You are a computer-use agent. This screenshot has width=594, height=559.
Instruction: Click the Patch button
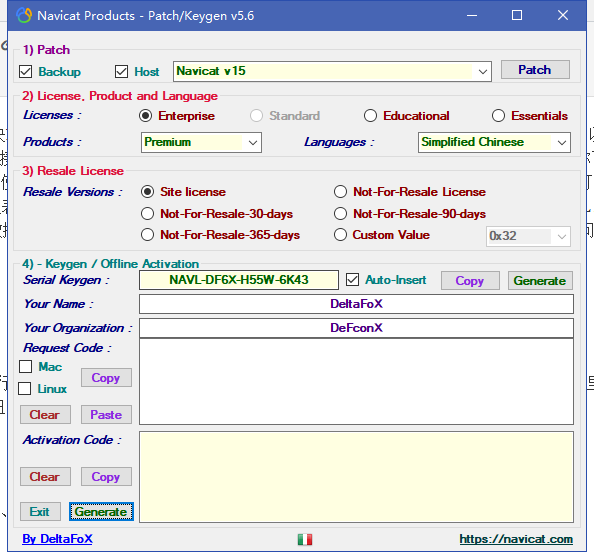click(x=535, y=70)
